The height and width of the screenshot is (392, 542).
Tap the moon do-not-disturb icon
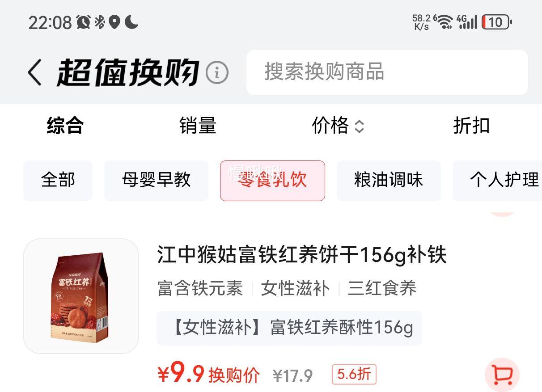(x=131, y=21)
